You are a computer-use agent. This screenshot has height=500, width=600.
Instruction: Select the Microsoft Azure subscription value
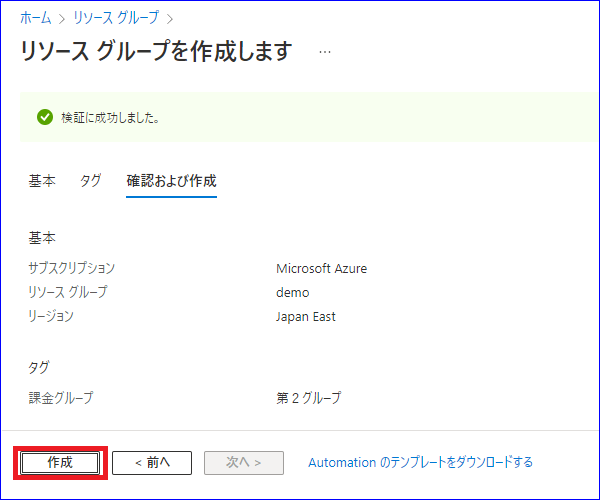click(321, 269)
